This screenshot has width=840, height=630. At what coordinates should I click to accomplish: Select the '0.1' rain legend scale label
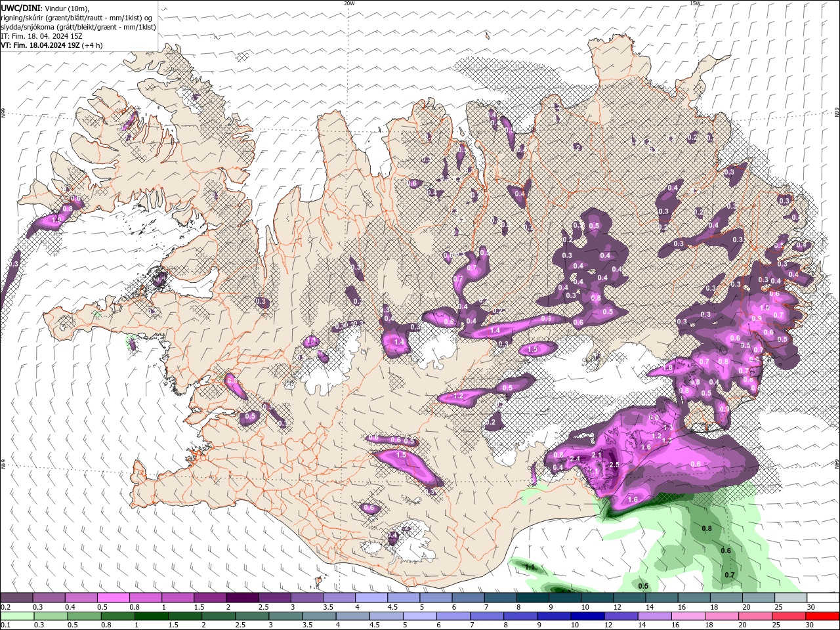coord(5,625)
